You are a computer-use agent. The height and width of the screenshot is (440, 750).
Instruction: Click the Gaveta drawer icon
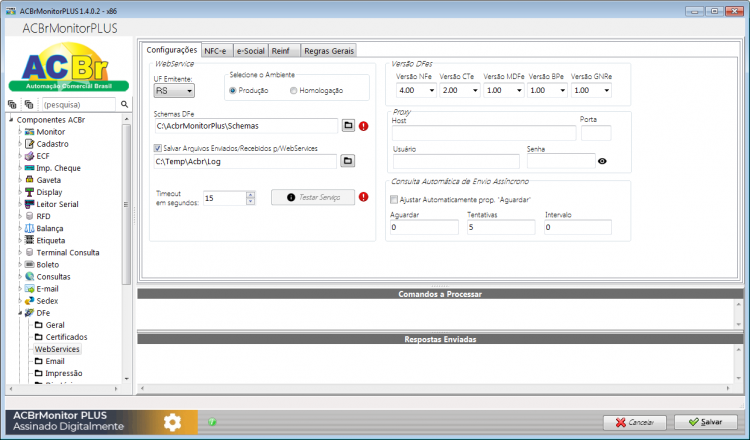pyautogui.click(x=30, y=180)
